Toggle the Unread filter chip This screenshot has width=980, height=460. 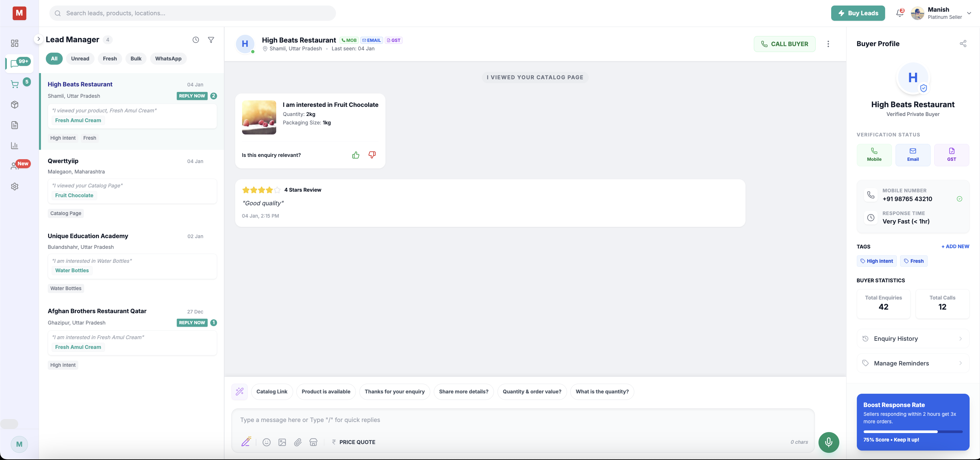pos(80,58)
